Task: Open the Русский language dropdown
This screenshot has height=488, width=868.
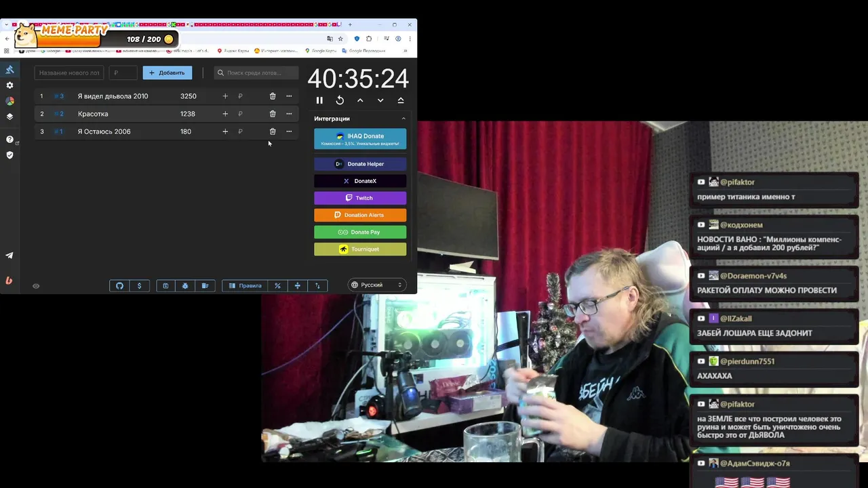Action: coord(377,285)
